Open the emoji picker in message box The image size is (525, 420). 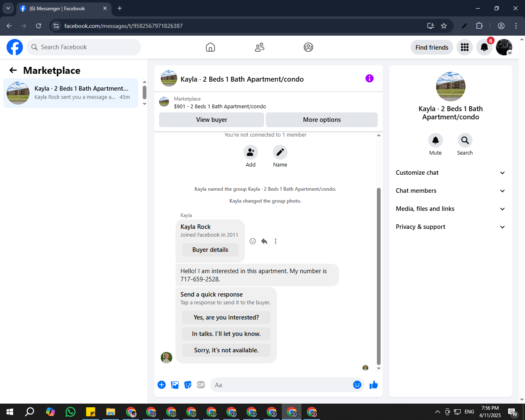coord(357,385)
